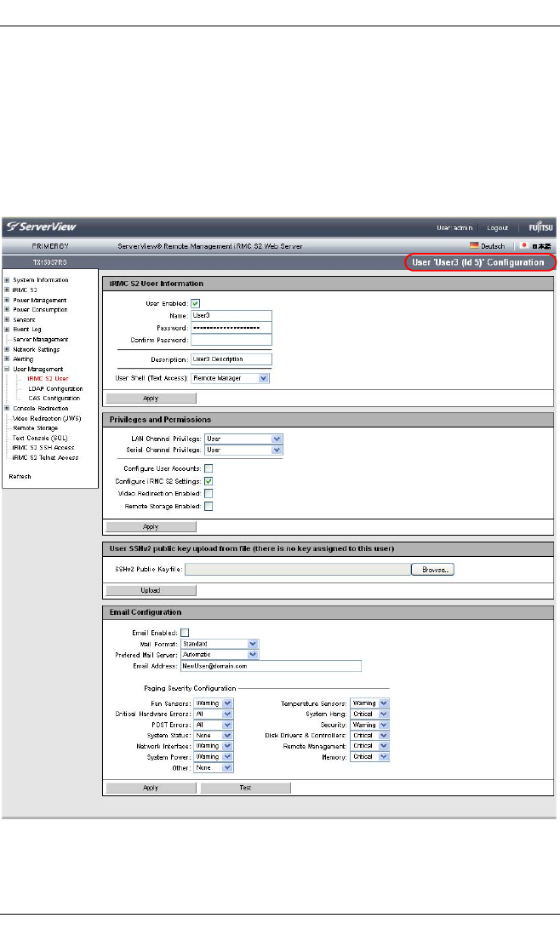The image size is (560, 941).
Task: Expand Power Management tree node
Action: coord(7,300)
